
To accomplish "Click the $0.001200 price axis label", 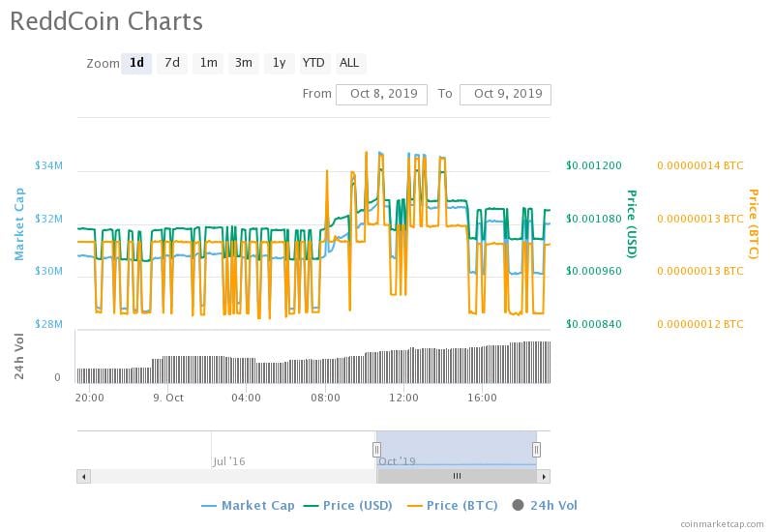I will [594, 165].
